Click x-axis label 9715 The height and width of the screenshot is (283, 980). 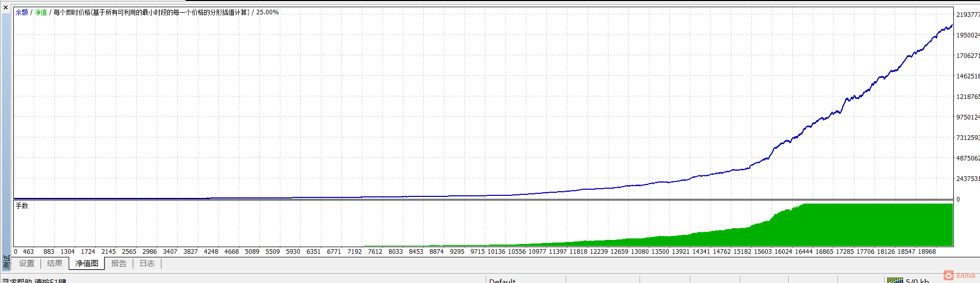click(478, 252)
